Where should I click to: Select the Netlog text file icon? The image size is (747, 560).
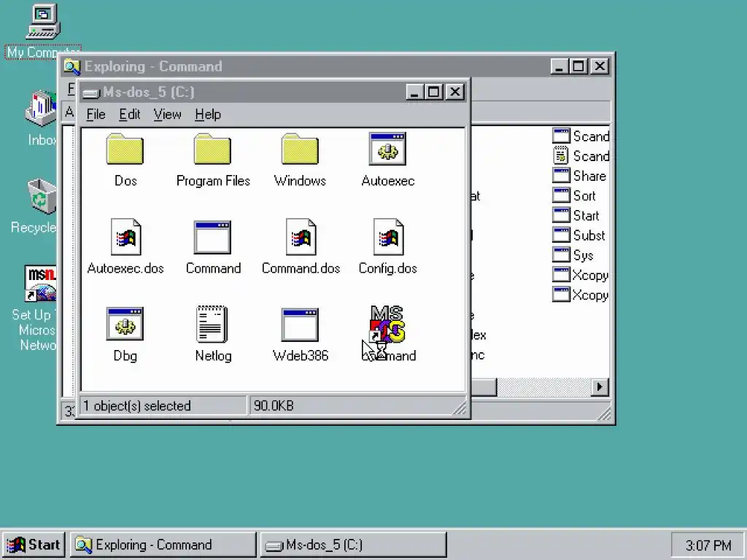(x=212, y=324)
